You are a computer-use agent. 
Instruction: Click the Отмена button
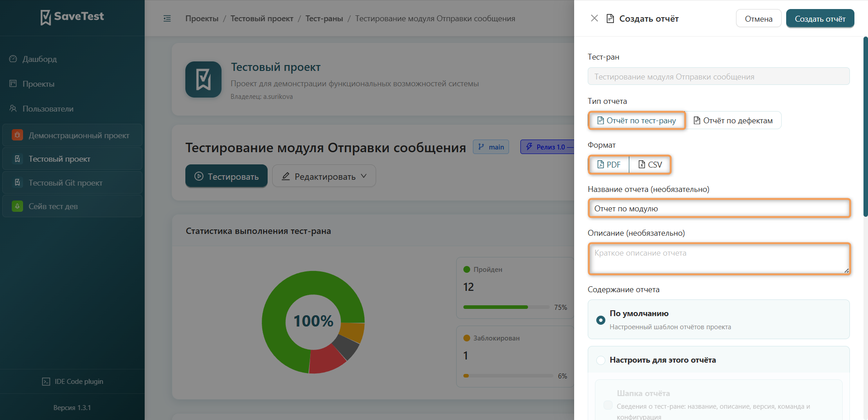[x=759, y=19]
